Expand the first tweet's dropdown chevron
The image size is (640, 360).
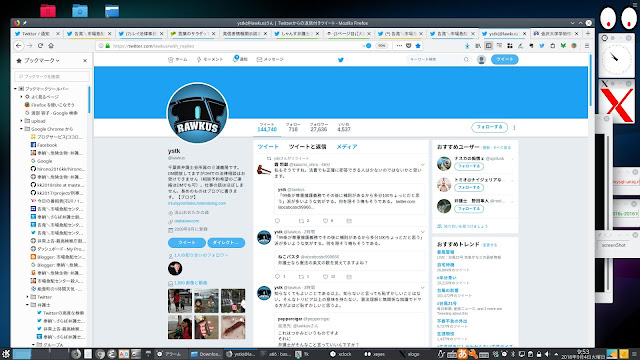pos(422,165)
